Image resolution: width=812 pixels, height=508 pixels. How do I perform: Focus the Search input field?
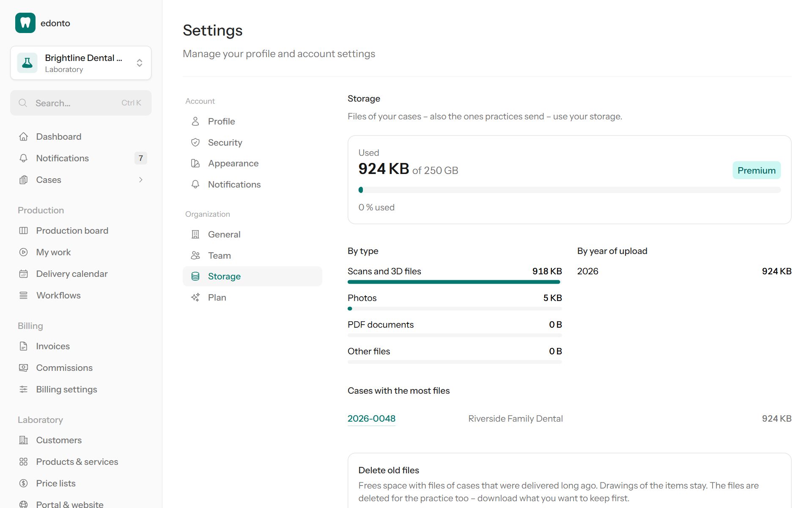(x=81, y=103)
